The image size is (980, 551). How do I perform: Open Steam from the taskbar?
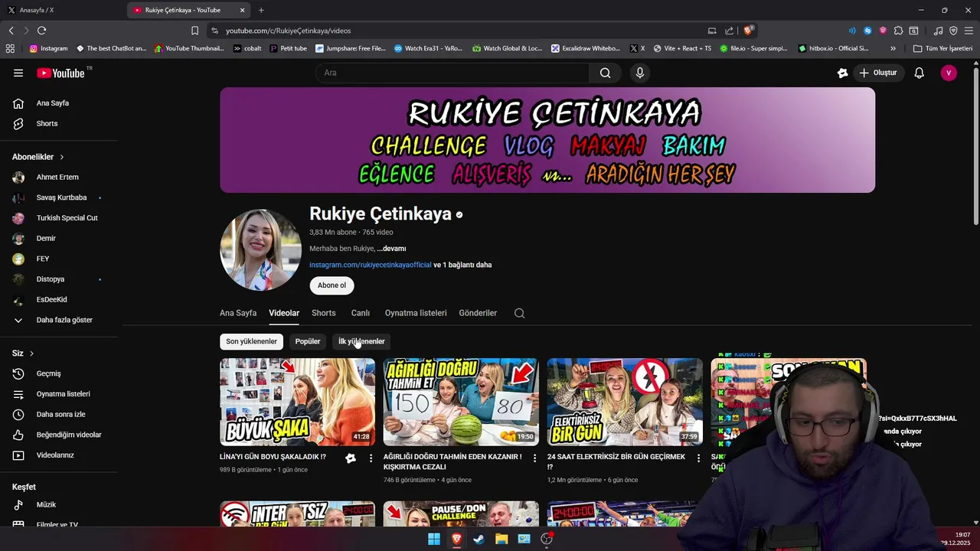(x=479, y=539)
